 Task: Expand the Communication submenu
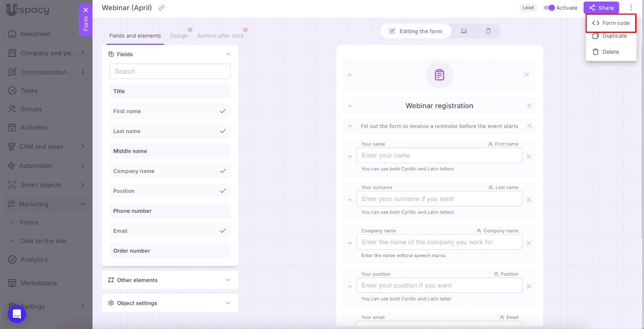pyautogui.click(x=83, y=72)
